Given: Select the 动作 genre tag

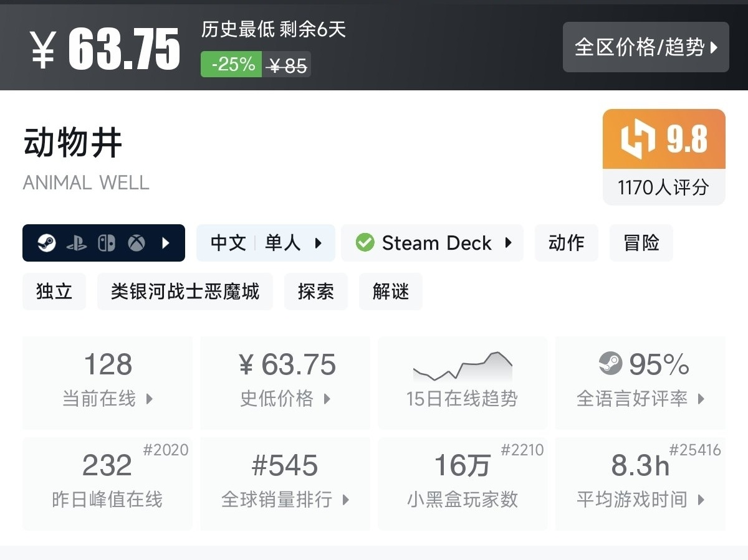Looking at the screenshot, I should coord(566,243).
